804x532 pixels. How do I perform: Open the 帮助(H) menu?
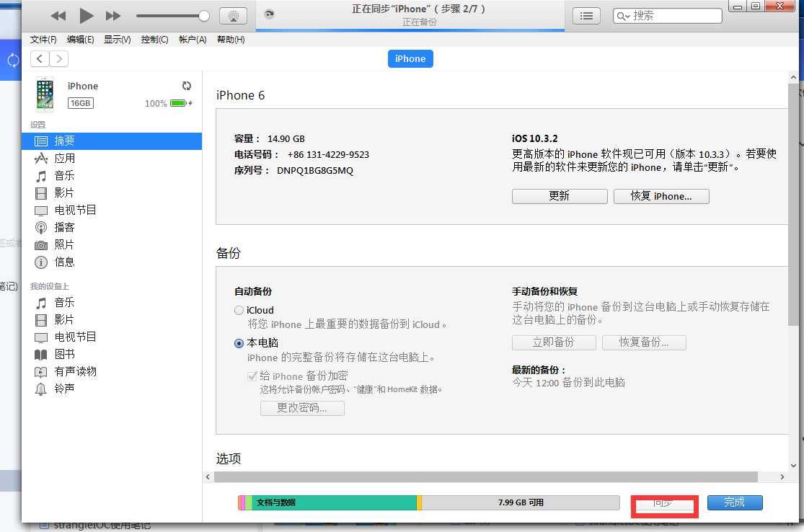coord(231,40)
